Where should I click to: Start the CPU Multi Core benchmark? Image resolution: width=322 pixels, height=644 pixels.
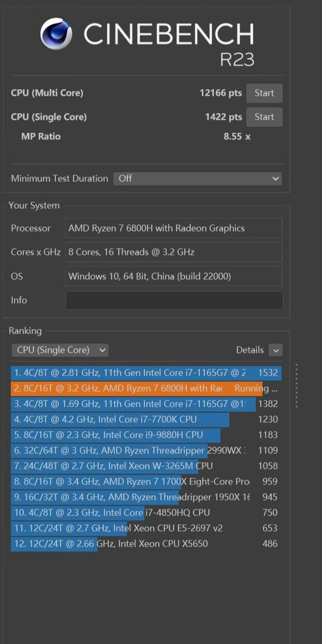pyautogui.click(x=264, y=93)
